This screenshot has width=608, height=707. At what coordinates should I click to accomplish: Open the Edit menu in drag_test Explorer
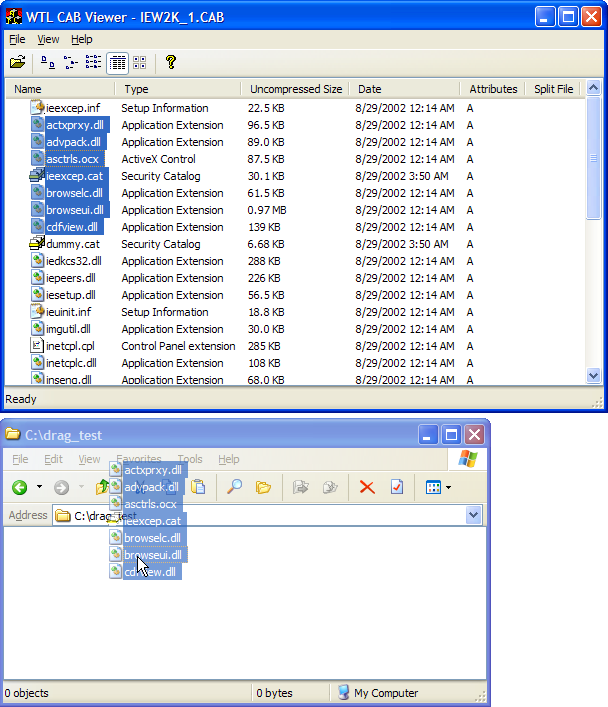coord(53,459)
